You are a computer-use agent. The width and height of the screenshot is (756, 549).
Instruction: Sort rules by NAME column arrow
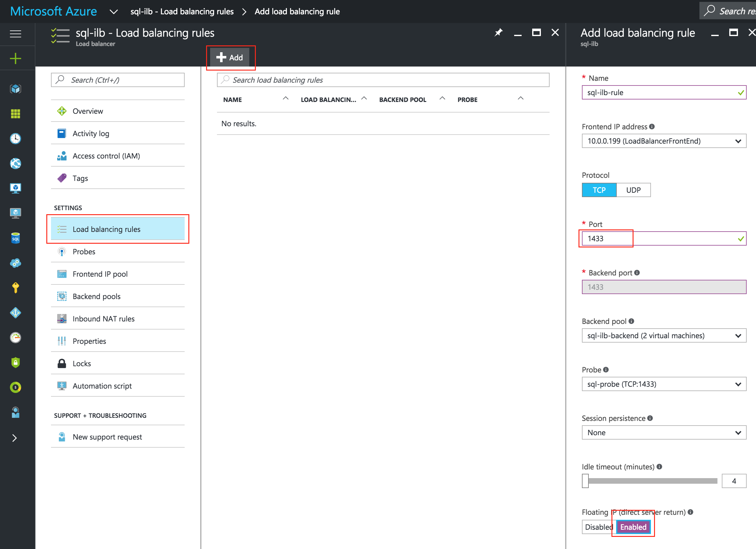pyautogui.click(x=286, y=98)
